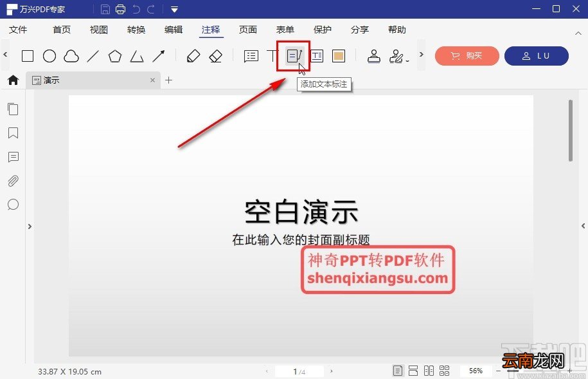588x379 pixels.
Task: Switch to the 编辑 tab
Action: point(174,30)
